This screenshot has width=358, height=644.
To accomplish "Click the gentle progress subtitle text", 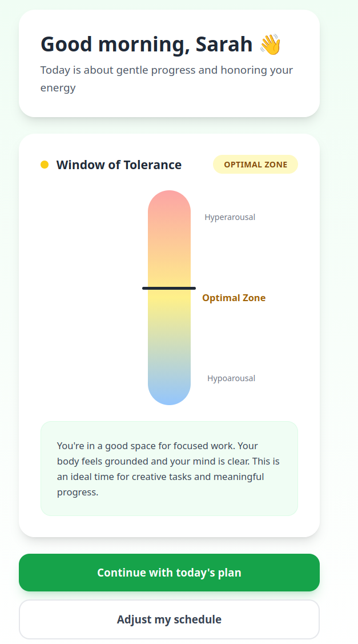I will [x=166, y=78].
